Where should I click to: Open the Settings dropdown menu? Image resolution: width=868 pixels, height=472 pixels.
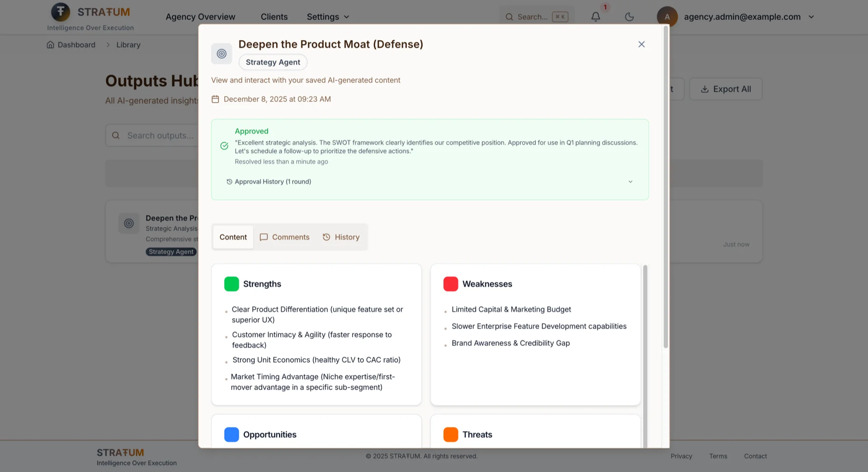pyautogui.click(x=328, y=17)
